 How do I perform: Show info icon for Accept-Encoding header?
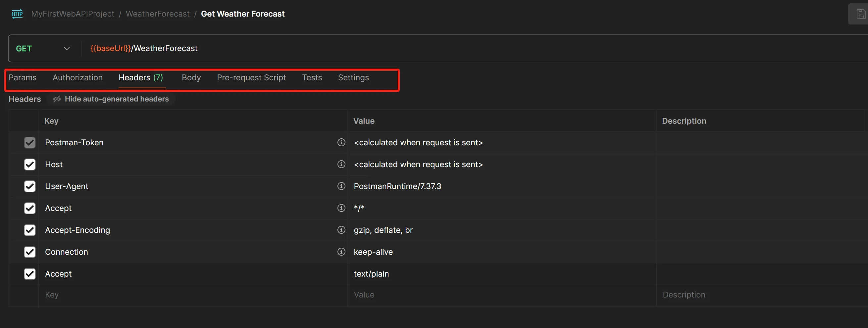click(x=341, y=230)
